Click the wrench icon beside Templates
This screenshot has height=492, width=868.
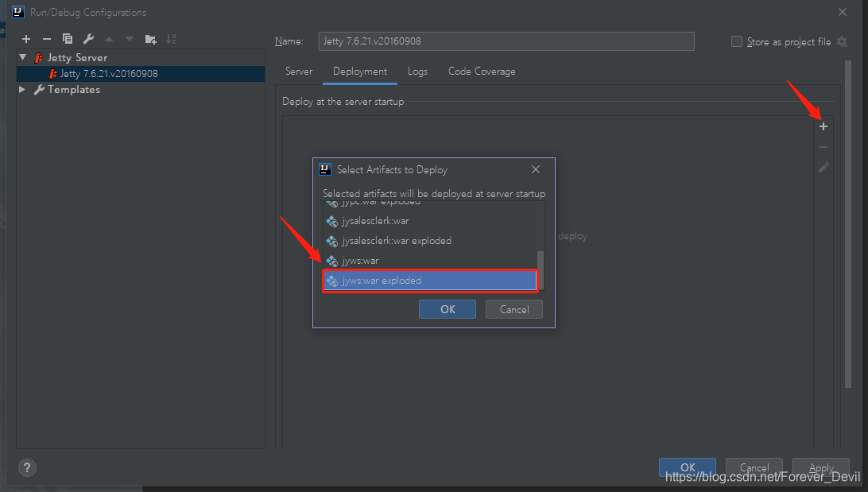(x=39, y=90)
